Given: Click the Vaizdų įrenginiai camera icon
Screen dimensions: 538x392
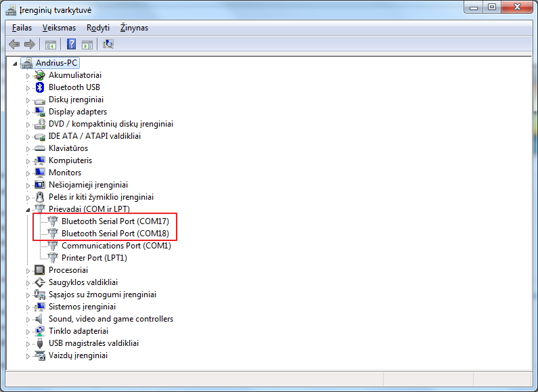Looking at the screenshot, I should pos(40,355).
